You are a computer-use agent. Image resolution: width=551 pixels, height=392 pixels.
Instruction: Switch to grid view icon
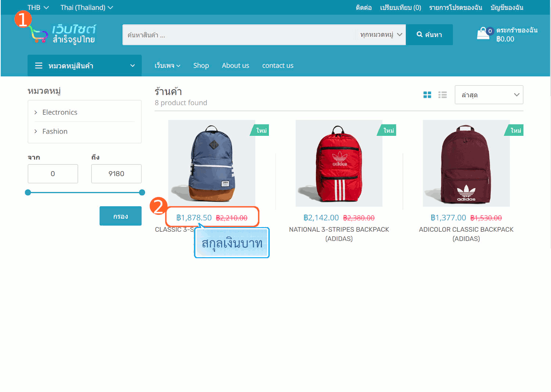click(x=427, y=95)
